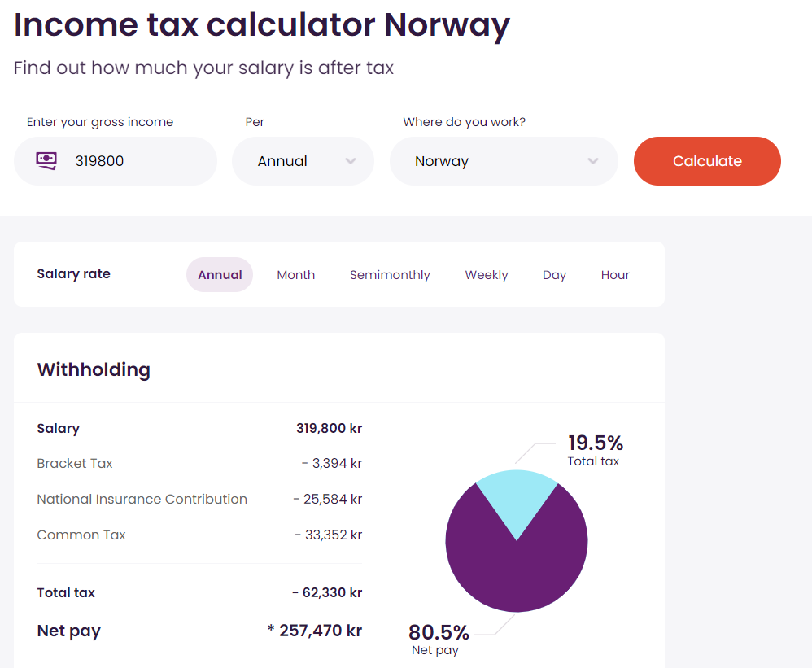Open the Norway work location dropdown
812x668 pixels.
click(488, 161)
